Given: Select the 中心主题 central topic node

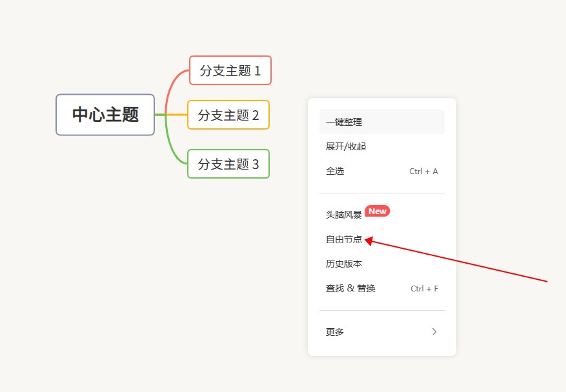Looking at the screenshot, I should [x=105, y=115].
